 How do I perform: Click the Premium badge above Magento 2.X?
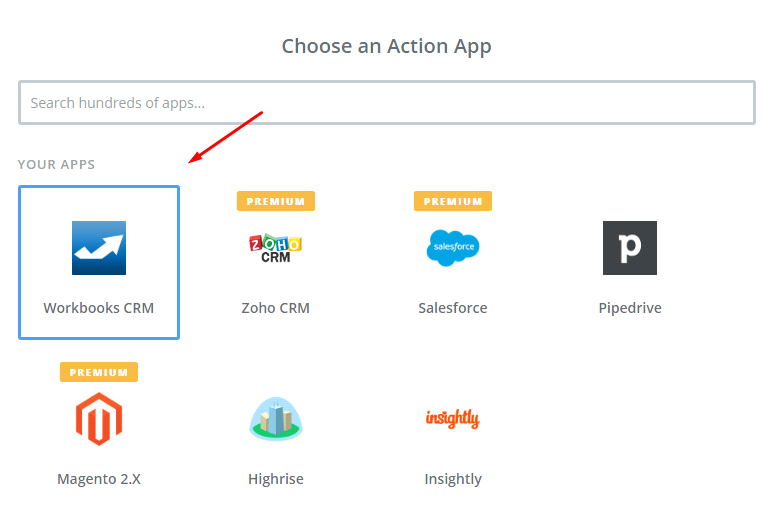point(99,372)
